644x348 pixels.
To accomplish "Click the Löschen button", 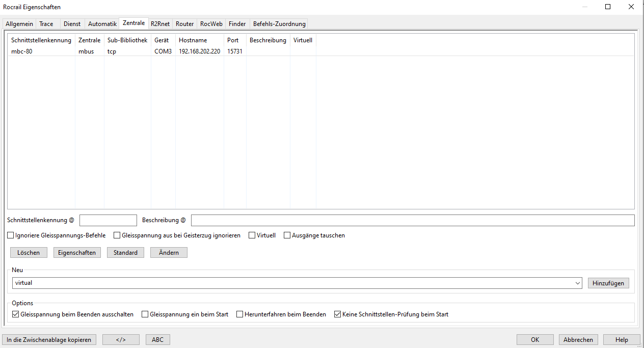I will coord(29,253).
